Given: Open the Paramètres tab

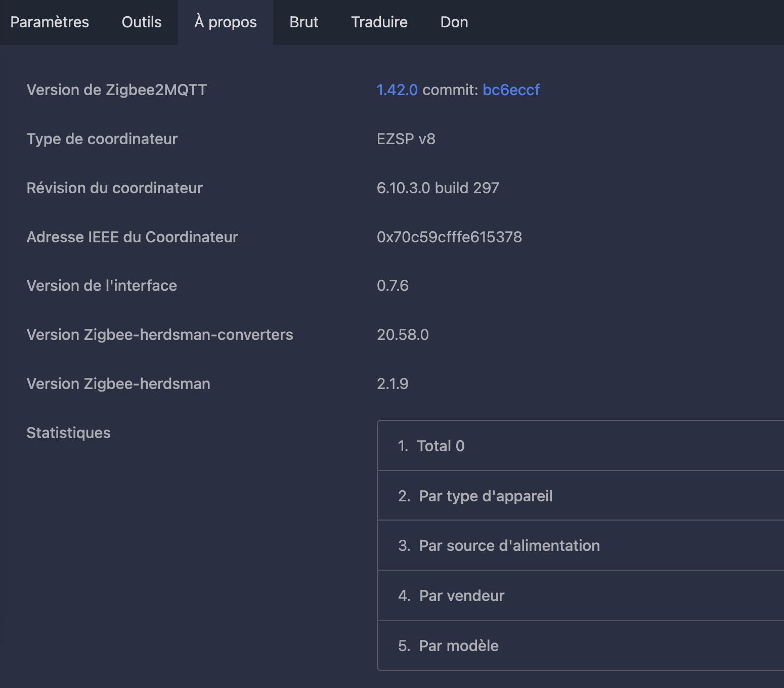Looking at the screenshot, I should [x=50, y=22].
